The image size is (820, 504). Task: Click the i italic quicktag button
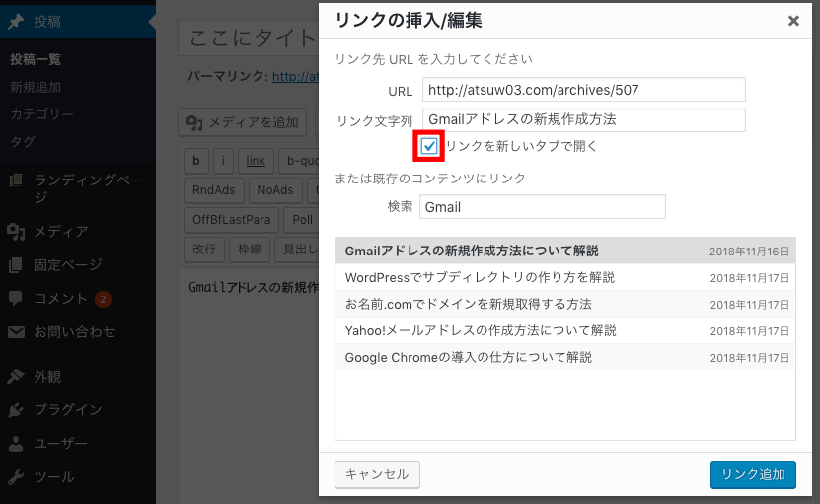click(x=223, y=161)
